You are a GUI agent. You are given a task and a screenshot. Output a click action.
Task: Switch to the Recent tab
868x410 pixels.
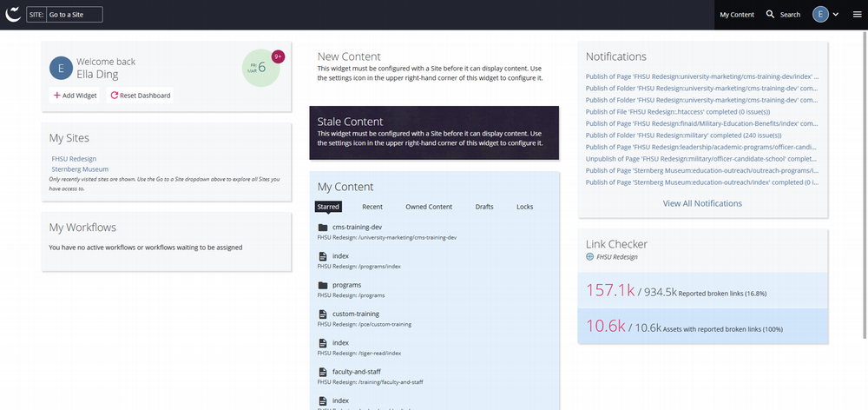(372, 207)
